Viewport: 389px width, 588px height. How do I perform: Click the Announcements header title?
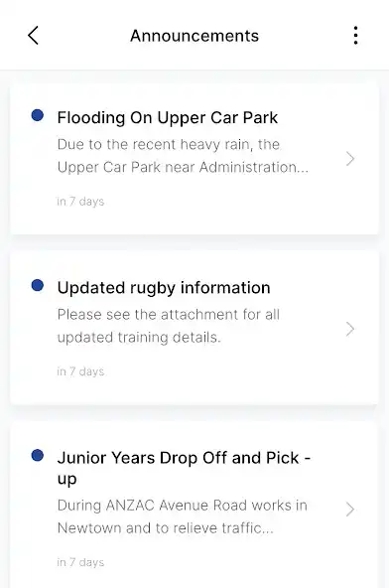click(194, 36)
